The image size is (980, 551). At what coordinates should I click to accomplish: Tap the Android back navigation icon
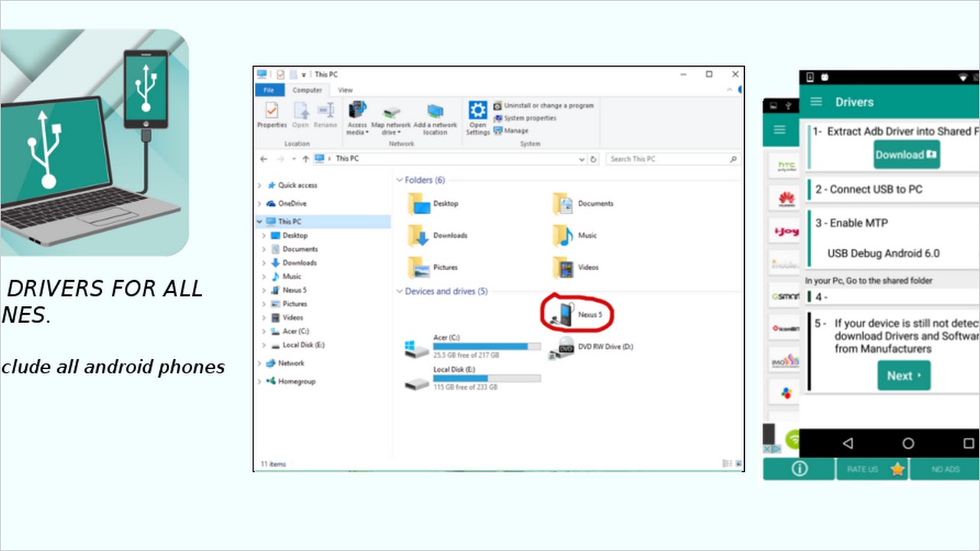[x=848, y=443]
